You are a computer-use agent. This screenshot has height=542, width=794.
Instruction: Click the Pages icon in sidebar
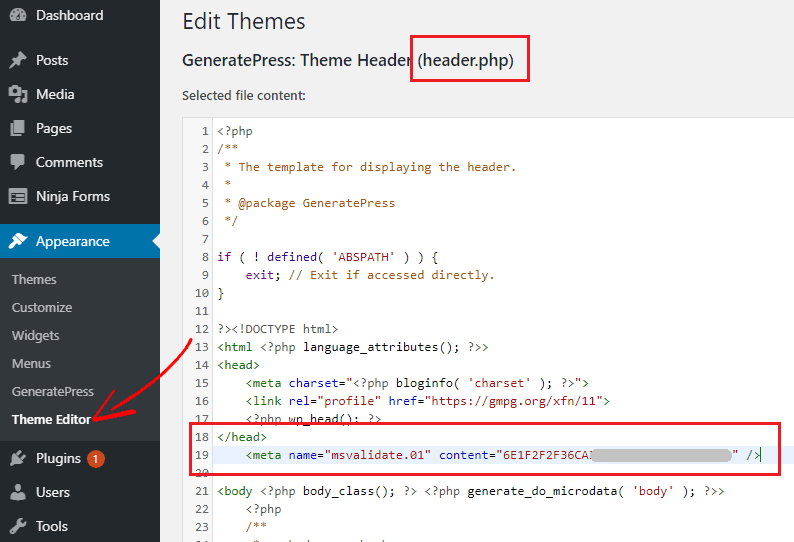(x=18, y=128)
